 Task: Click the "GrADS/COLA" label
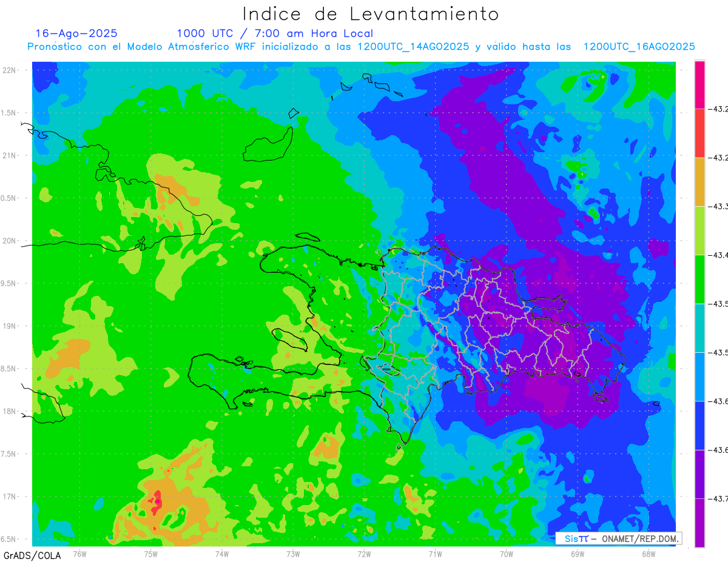click(32, 555)
